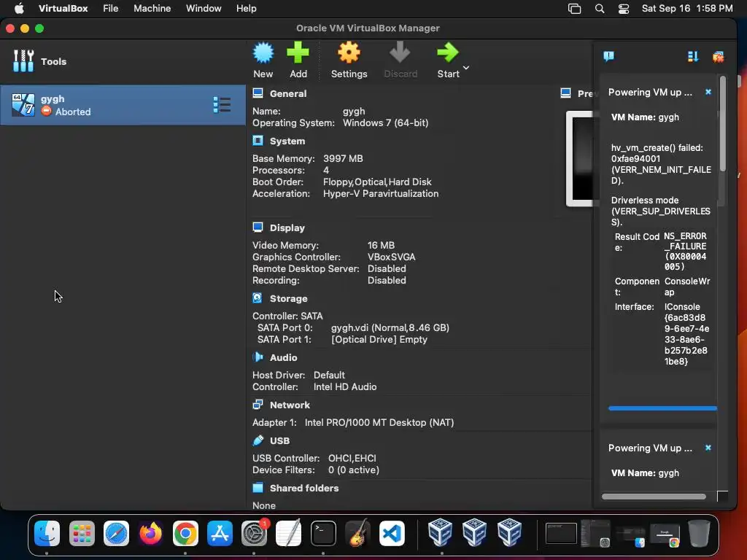Open the Trash in the Dock

coord(699,533)
